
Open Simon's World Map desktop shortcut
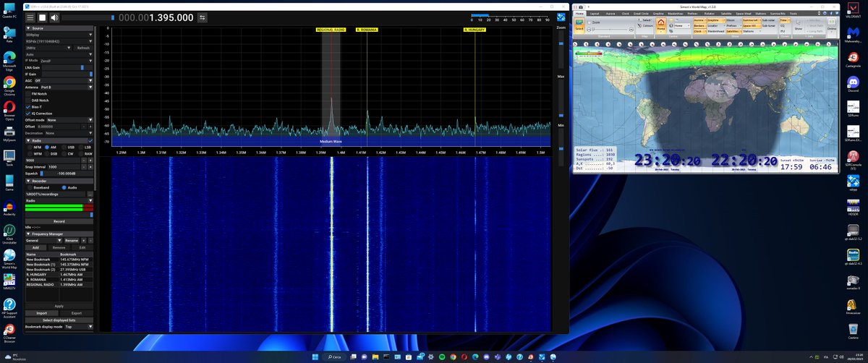[x=9, y=258]
